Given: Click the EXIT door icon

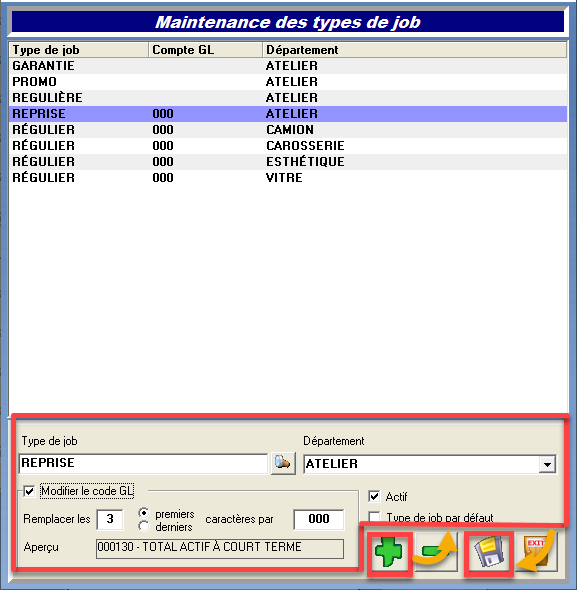Looking at the screenshot, I should (x=535, y=552).
